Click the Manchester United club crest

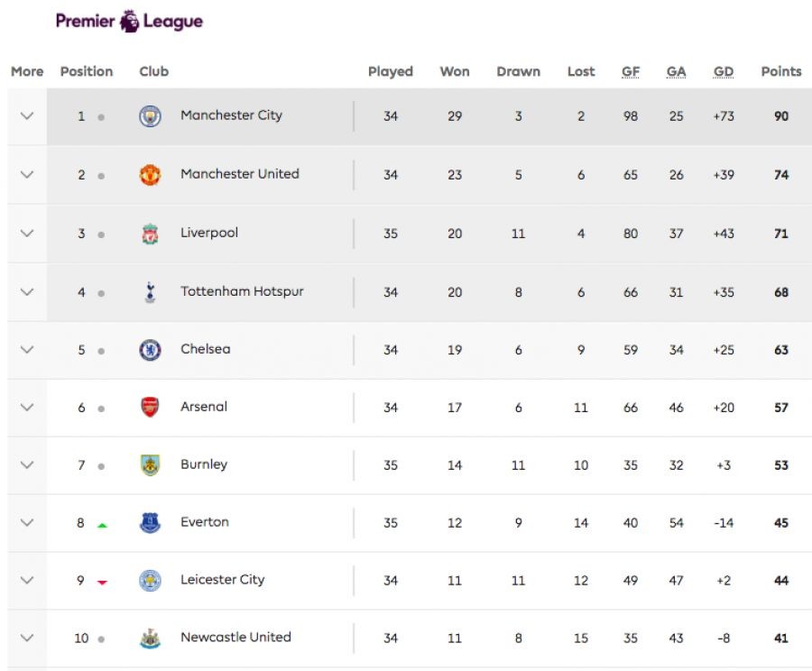tap(150, 174)
